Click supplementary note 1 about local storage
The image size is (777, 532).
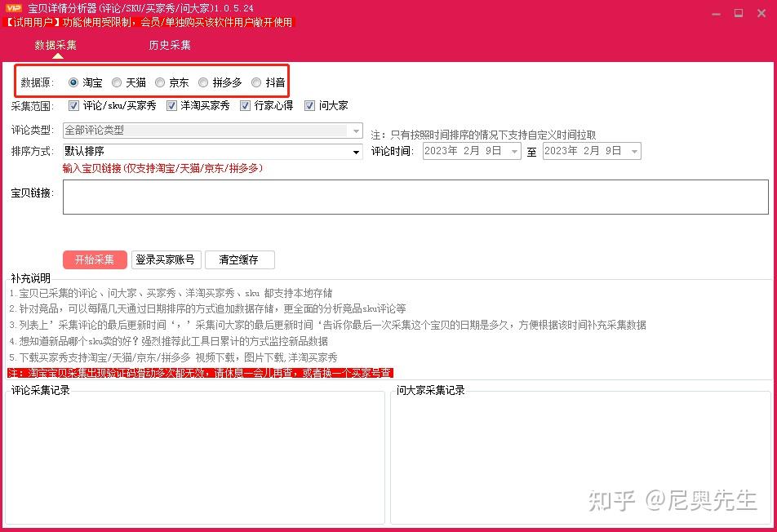[171, 293]
